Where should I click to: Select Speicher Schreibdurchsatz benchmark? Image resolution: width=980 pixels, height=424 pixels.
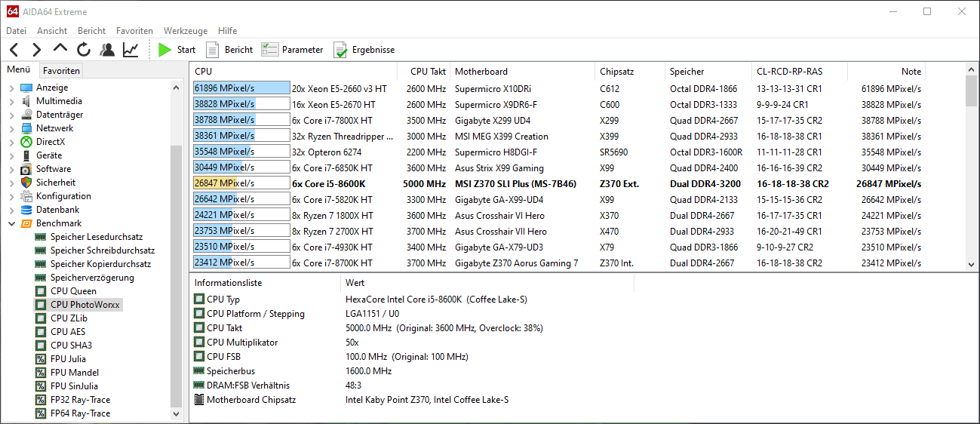click(x=103, y=250)
